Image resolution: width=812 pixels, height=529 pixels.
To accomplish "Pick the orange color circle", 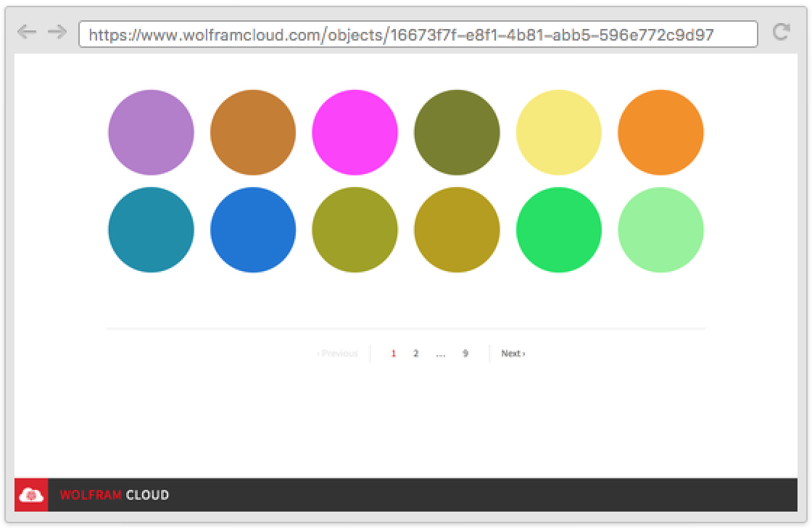I will click(660, 133).
